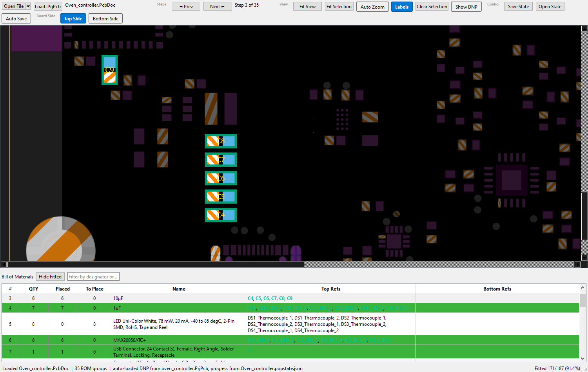This screenshot has height=372, width=588.
Task: Click the To Place column header
Action: pyautogui.click(x=94, y=289)
